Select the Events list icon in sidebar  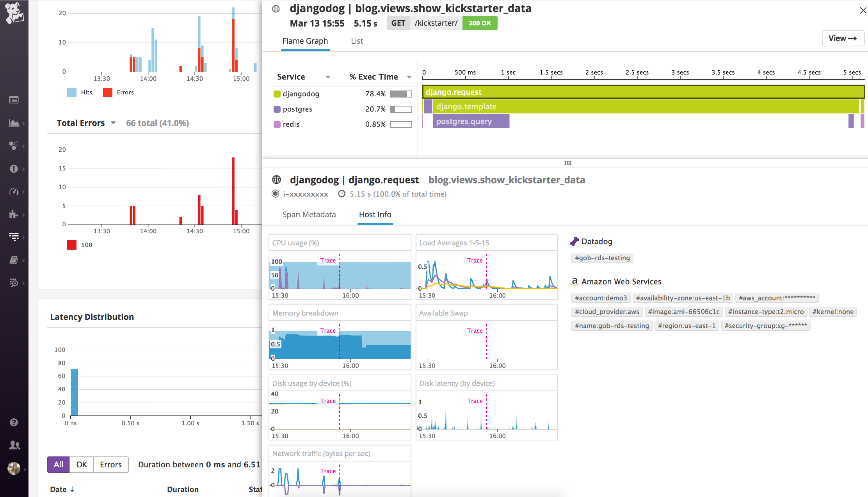pos(14,100)
